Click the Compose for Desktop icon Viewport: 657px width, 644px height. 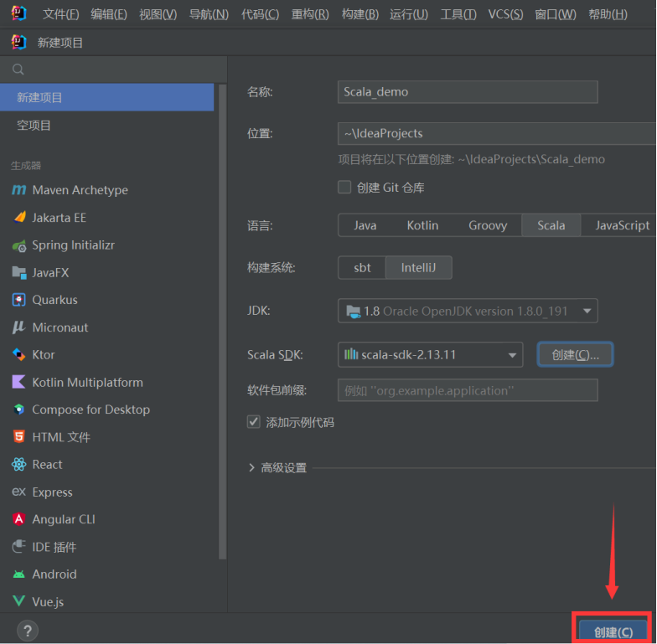[18, 409]
